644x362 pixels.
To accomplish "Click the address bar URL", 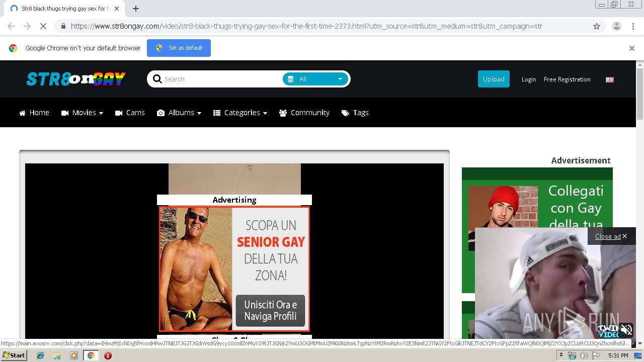I will [306, 26].
